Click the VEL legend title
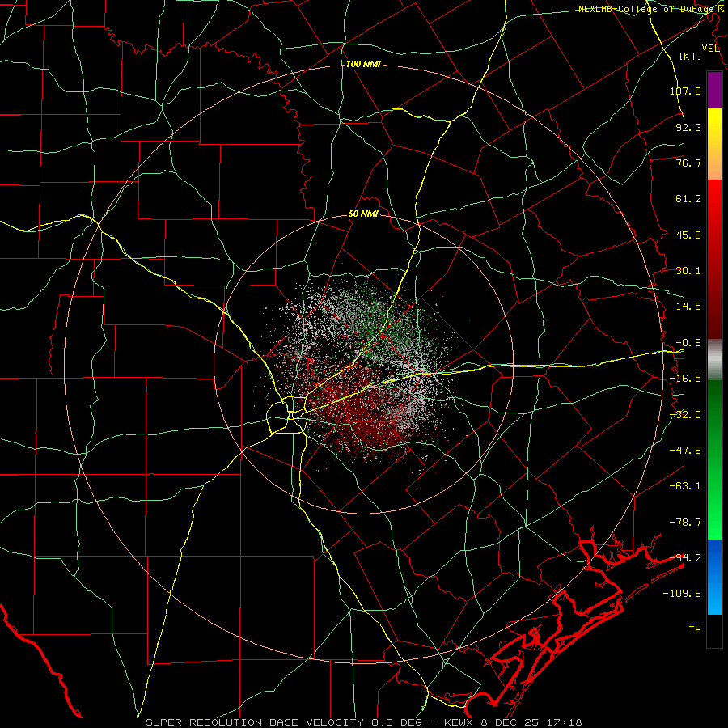This screenshot has width=728, height=728. coord(710,49)
